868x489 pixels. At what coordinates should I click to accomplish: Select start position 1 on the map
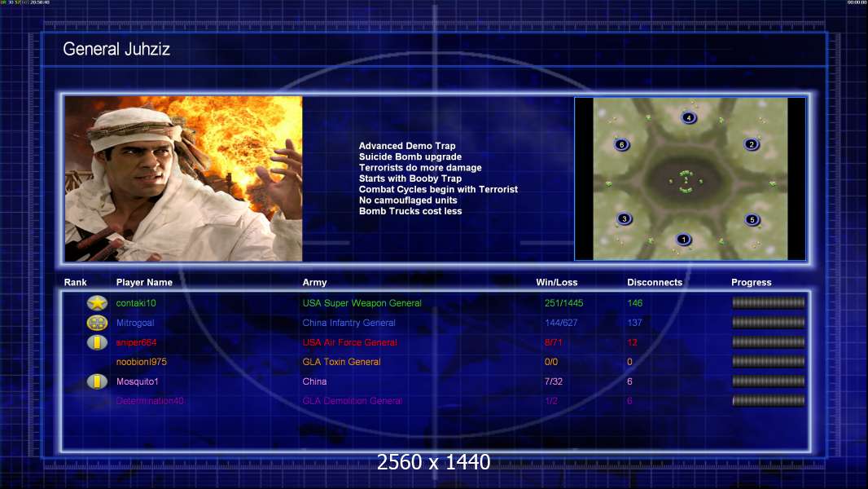click(684, 240)
